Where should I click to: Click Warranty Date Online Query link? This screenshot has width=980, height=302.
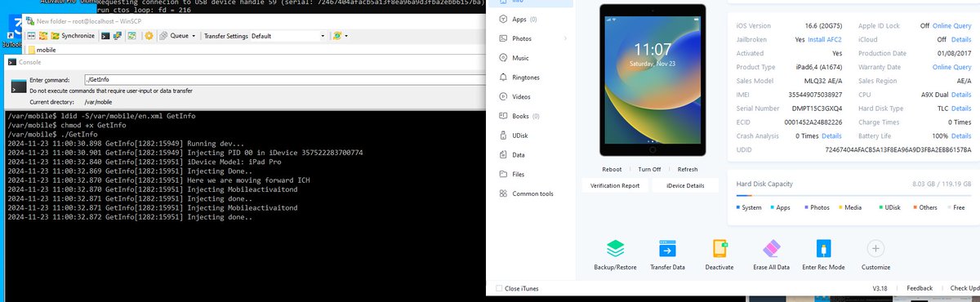coord(951,67)
